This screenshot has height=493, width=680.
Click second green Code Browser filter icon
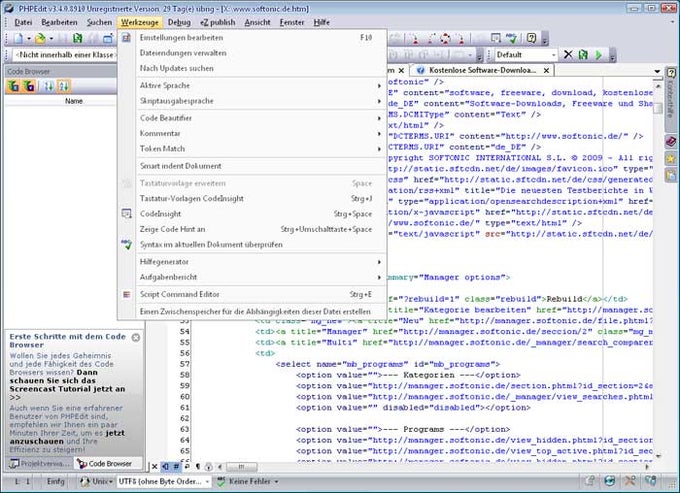pos(29,86)
